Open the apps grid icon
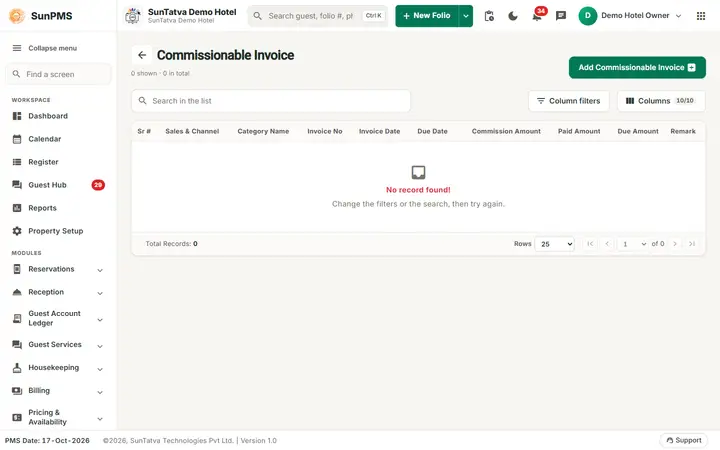 coord(701,16)
